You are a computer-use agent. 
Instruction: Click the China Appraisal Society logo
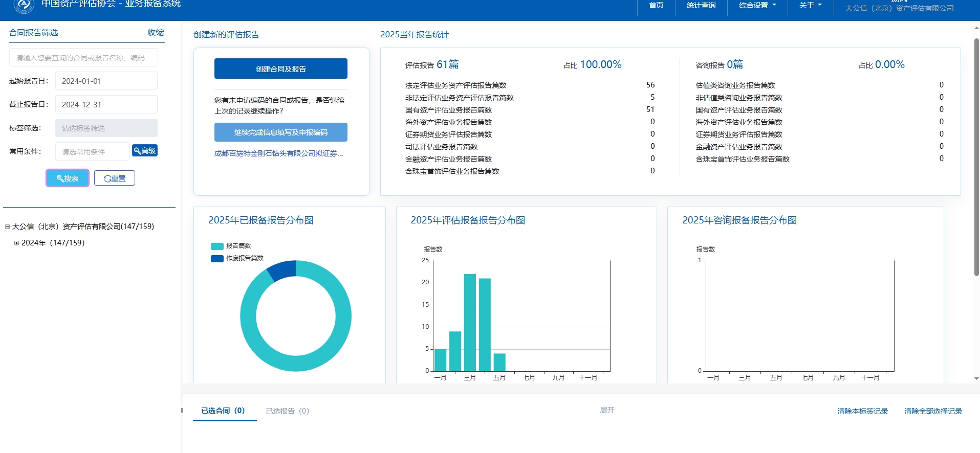click(24, 5)
